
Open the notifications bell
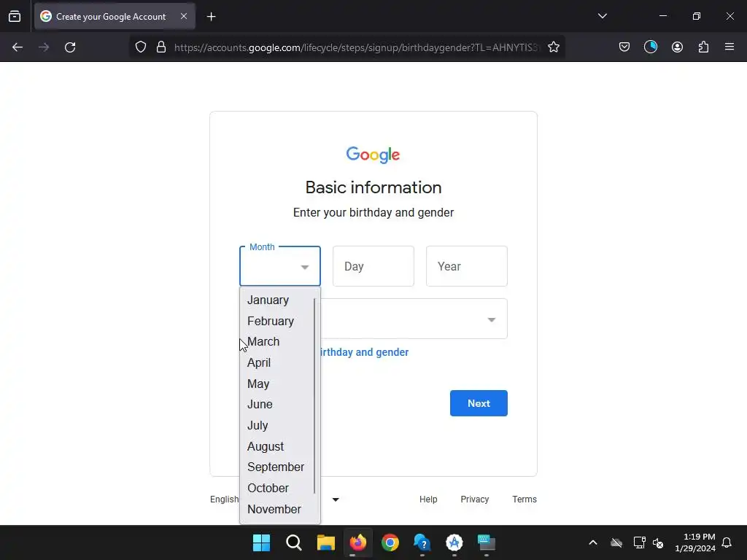point(727,542)
